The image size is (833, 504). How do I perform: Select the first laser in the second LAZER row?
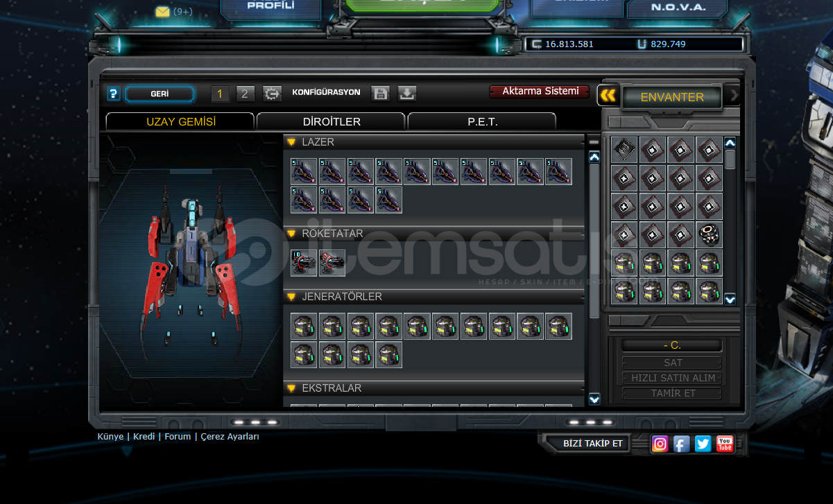point(304,200)
